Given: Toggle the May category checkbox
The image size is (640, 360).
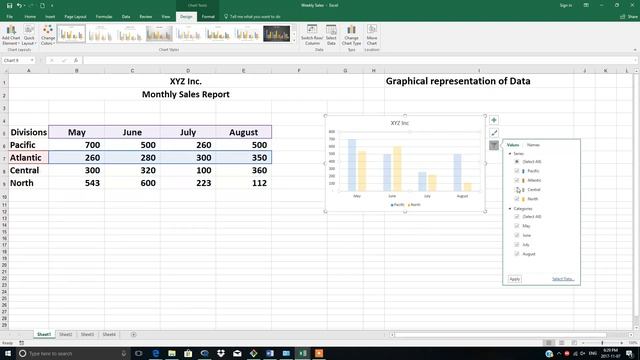Looking at the screenshot, I should 517,226.
